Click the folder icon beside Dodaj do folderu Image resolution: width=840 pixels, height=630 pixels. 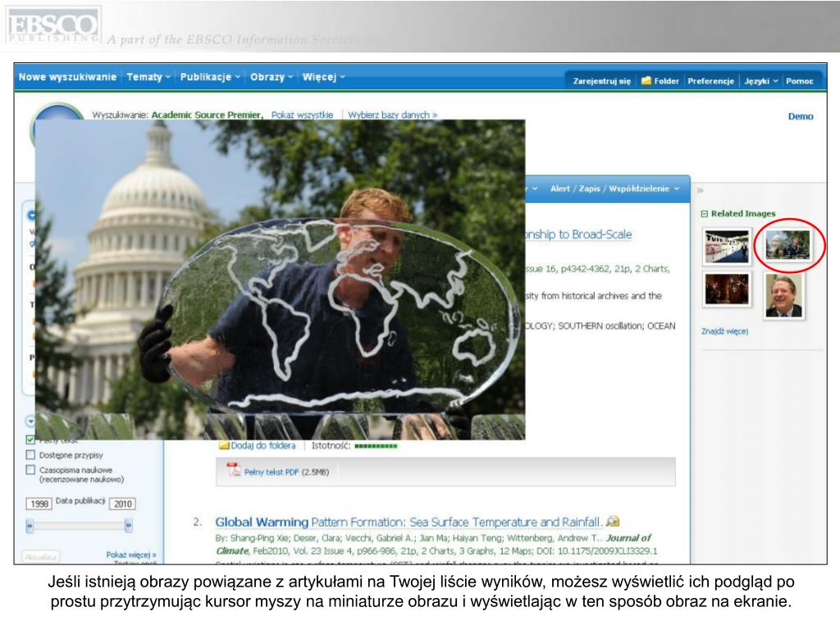[224, 445]
